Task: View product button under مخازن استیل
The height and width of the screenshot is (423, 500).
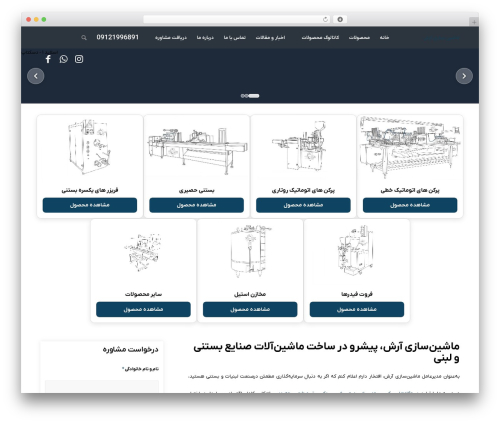Action: (x=250, y=309)
